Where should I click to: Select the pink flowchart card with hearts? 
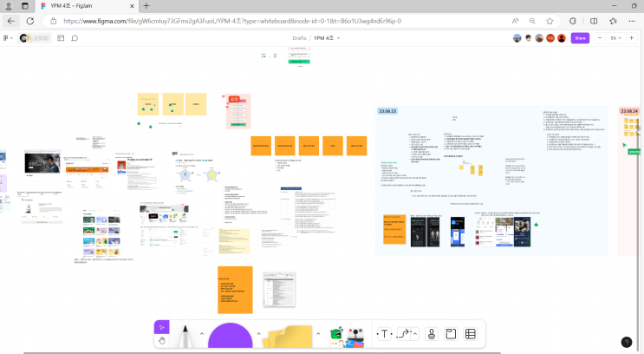[238, 111]
